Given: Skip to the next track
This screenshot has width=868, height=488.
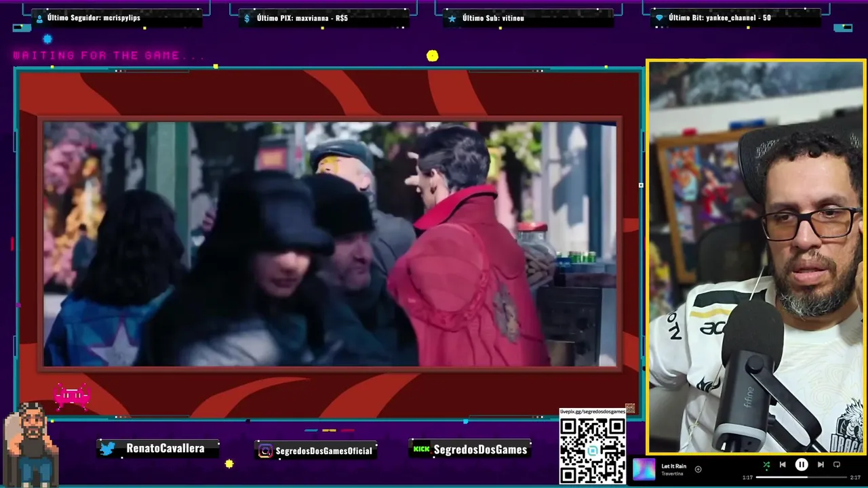Looking at the screenshot, I should [821, 465].
